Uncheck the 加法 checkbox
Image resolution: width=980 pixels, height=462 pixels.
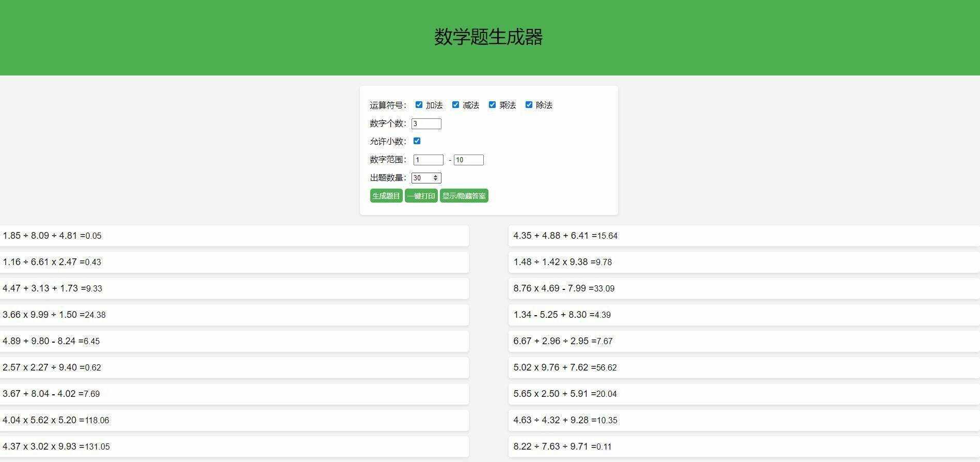coord(419,105)
